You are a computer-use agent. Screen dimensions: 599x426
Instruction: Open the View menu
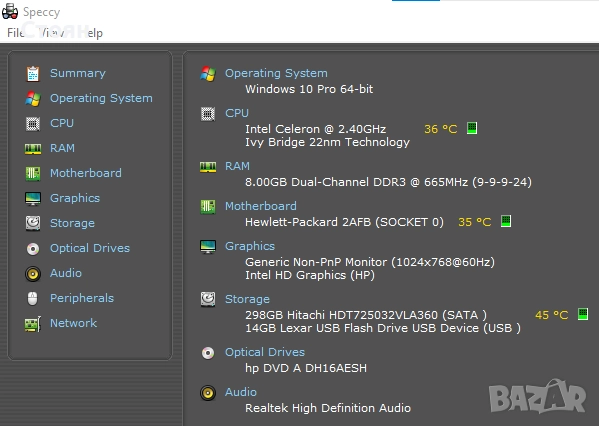click(52, 33)
